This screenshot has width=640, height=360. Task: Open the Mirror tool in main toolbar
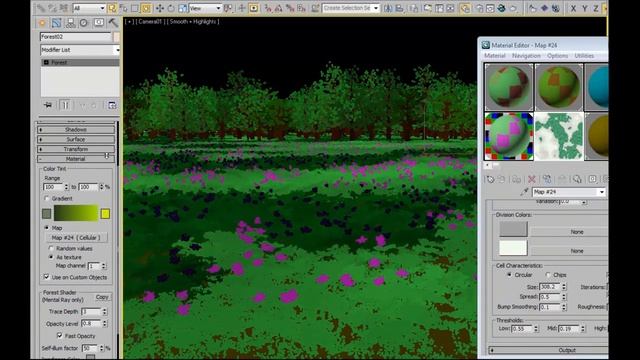click(x=388, y=8)
